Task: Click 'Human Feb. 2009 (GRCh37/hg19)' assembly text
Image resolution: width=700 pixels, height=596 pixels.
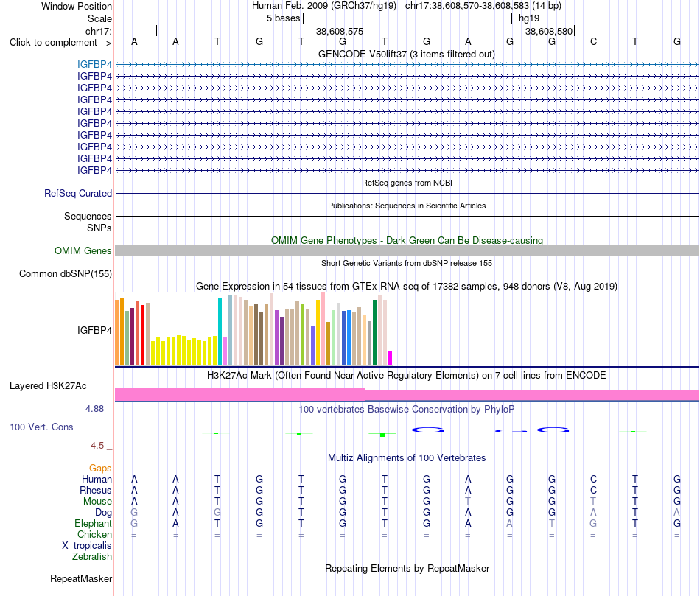Action: (x=324, y=6)
